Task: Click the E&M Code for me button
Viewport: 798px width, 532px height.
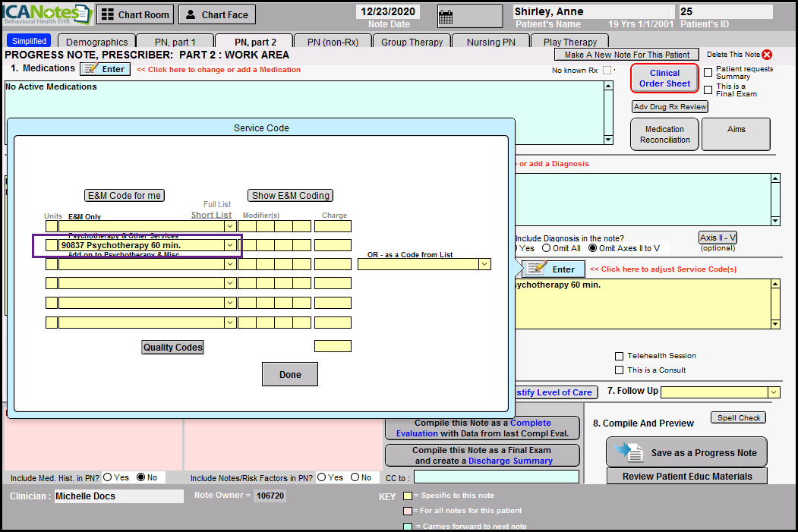Action: 125,195
